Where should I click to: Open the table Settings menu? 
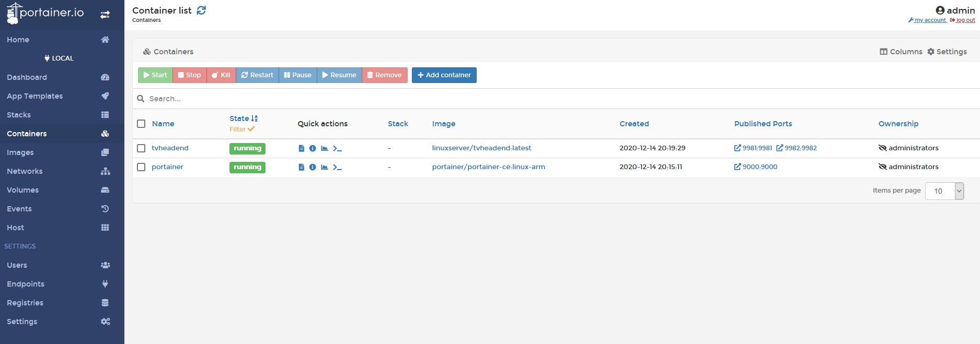947,52
